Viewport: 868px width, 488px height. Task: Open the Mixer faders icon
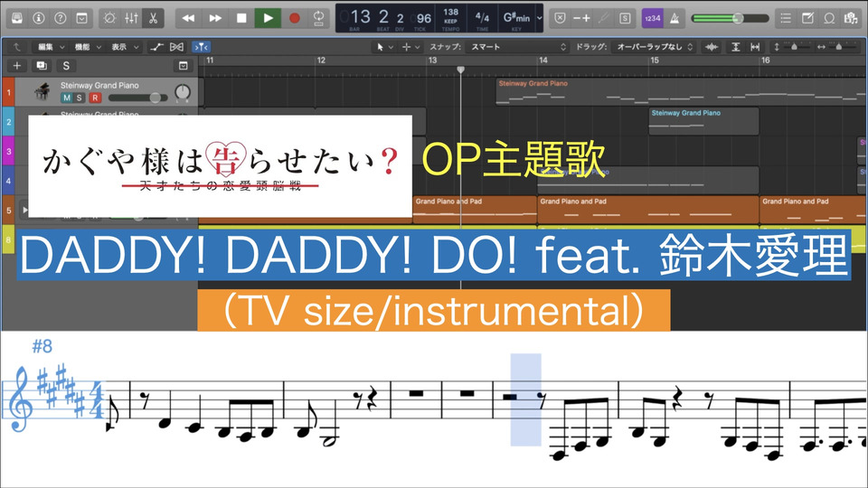click(131, 18)
